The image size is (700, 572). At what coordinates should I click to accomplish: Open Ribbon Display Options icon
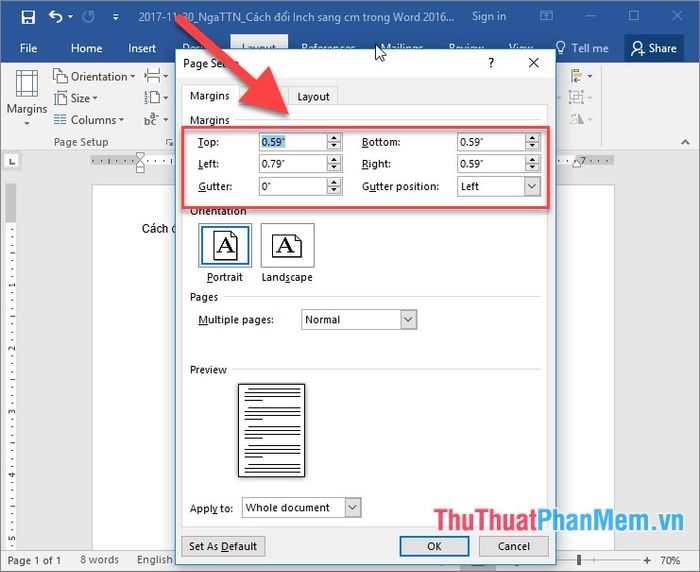coord(546,16)
